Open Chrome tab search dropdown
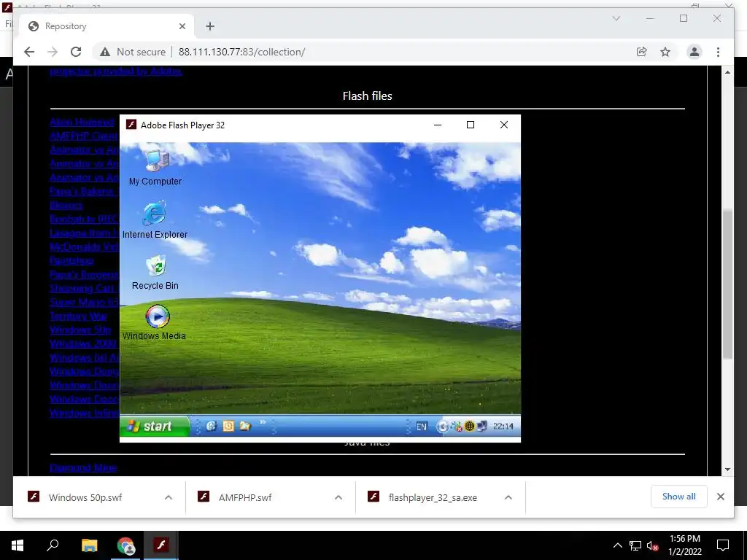 point(616,18)
